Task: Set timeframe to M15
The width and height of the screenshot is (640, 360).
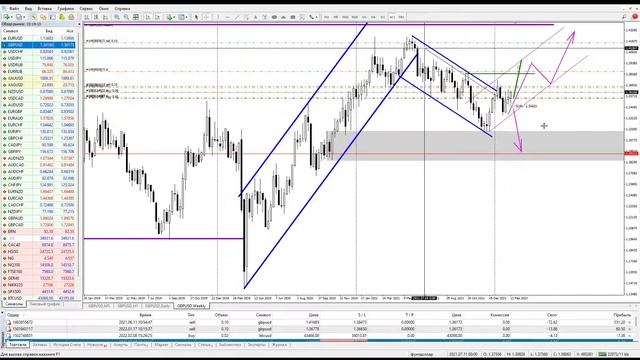Action: 345,17
